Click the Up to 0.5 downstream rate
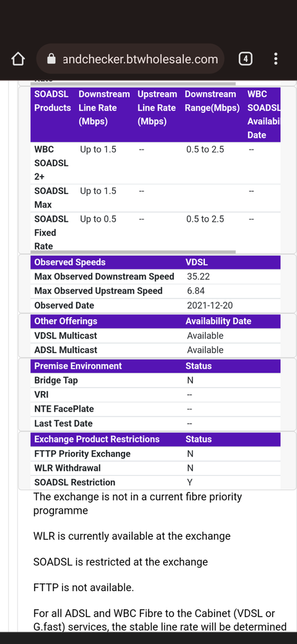This screenshot has height=644, width=297. [98, 219]
